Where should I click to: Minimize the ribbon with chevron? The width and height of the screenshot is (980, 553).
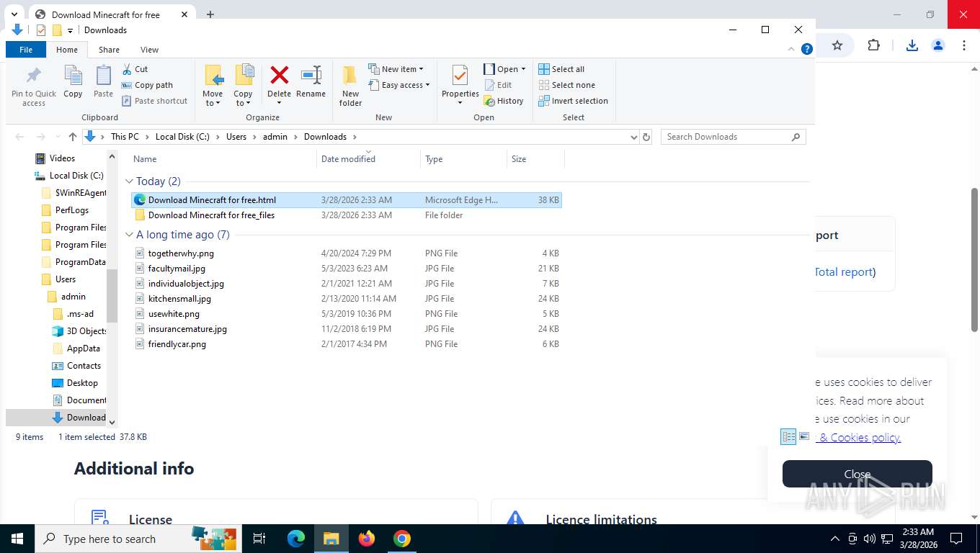(x=791, y=49)
